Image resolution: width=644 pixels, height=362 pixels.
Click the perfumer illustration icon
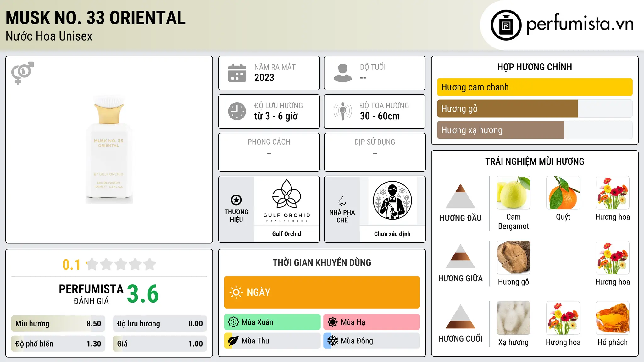point(392,200)
